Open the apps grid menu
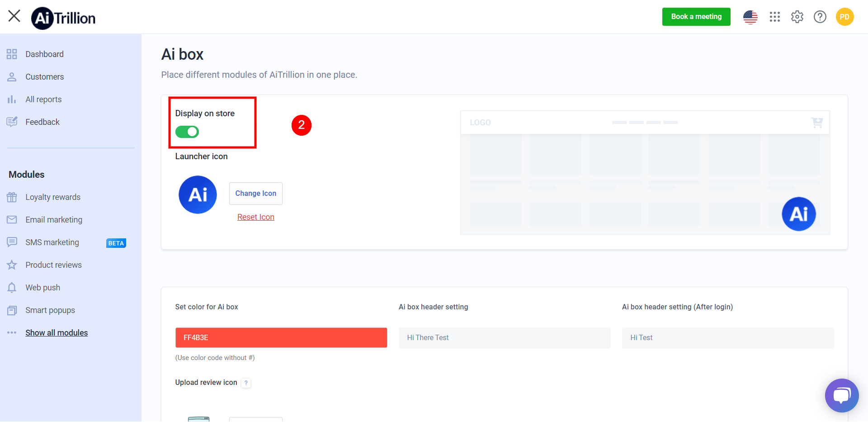The height and width of the screenshot is (422, 868). point(775,17)
